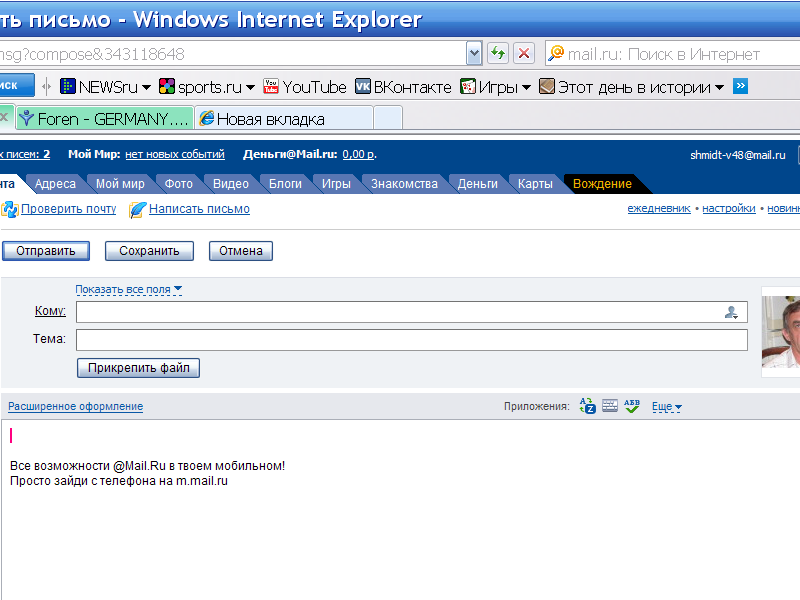Open the ВКонтакте VK logo icon
Viewport: 800px width, 600px height.
click(363, 87)
